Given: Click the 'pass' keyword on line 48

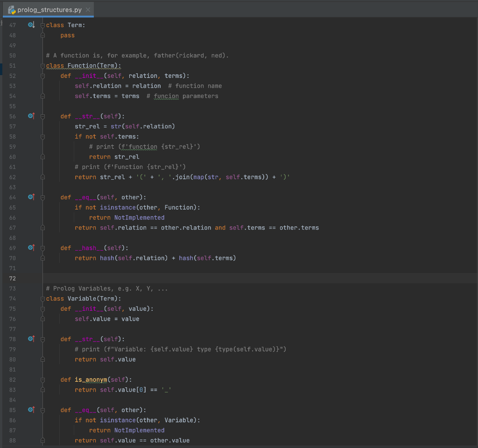Looking at the screenshot, I should coord(67,35).
